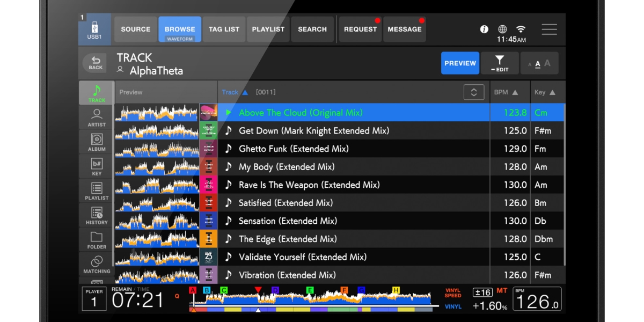Browse tracks by Key category
This screenshot has width=644, height=322.
[x=97, y=166]
